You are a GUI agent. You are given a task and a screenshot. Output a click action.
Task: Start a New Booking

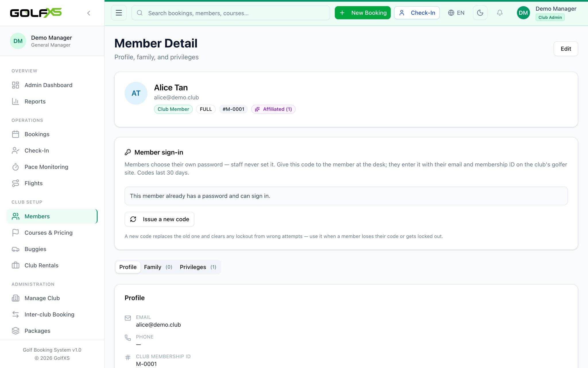(363, 13)
